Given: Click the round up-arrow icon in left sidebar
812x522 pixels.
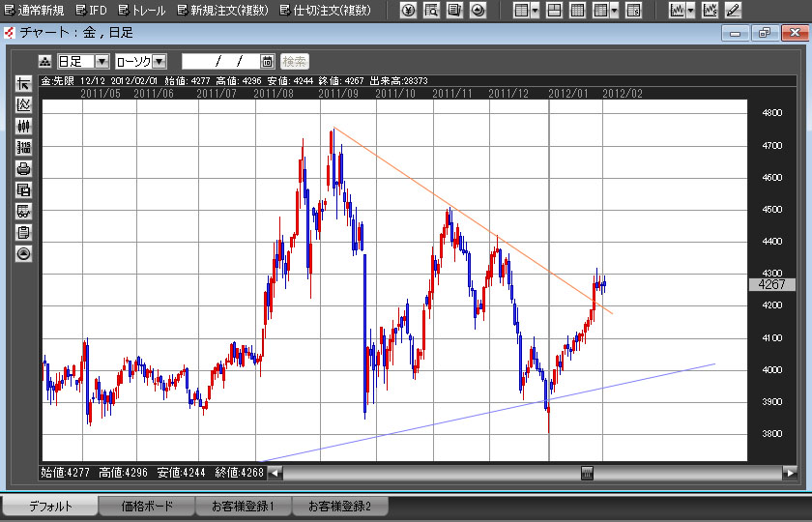Looking at the screenshot, I should [x=24, y=253].
